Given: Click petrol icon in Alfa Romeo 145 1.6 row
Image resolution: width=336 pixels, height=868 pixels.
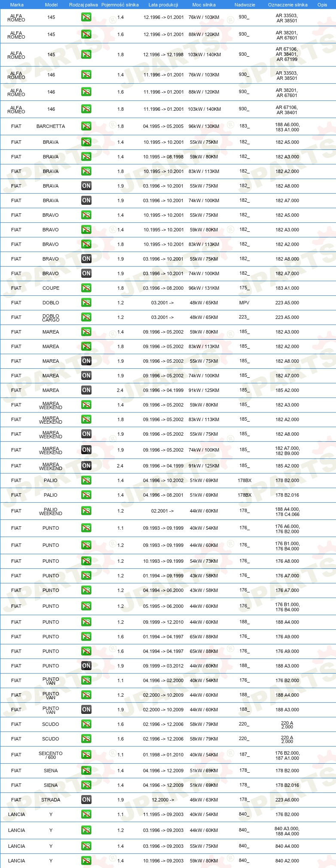Looking at the screenshot, I should click(86, 35).
